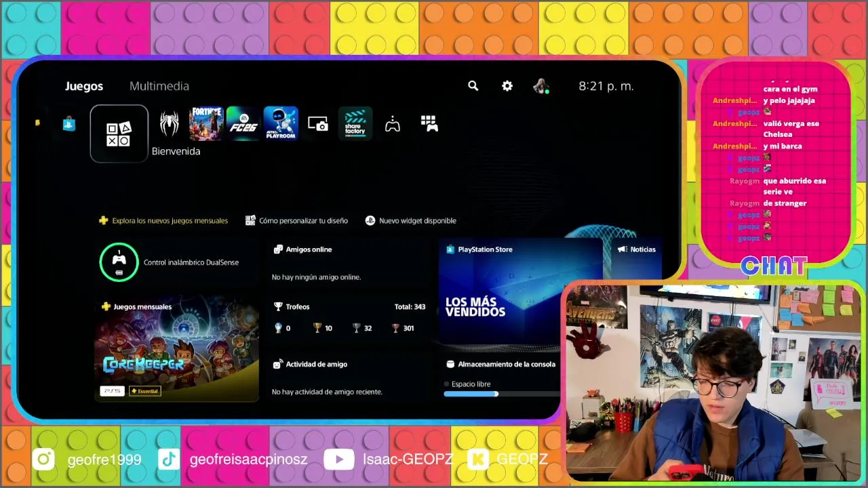Open the settings gear icon
This screenshot has width=868, height=488.
[x=507, y=86]
